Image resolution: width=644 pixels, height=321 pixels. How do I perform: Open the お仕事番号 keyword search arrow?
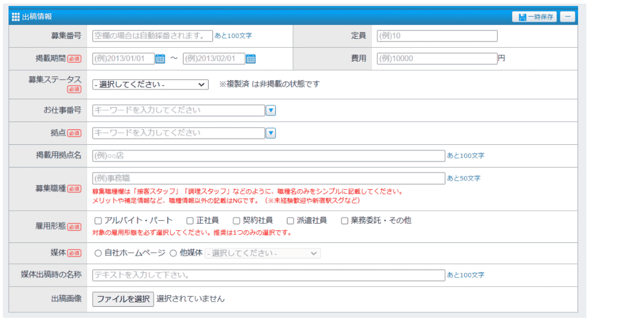pos(271,111)
